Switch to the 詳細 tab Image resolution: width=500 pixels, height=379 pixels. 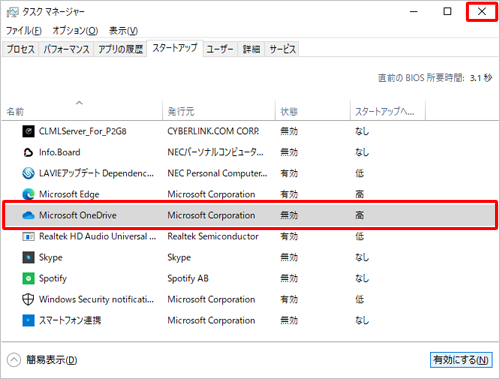[x=251, y=49]
